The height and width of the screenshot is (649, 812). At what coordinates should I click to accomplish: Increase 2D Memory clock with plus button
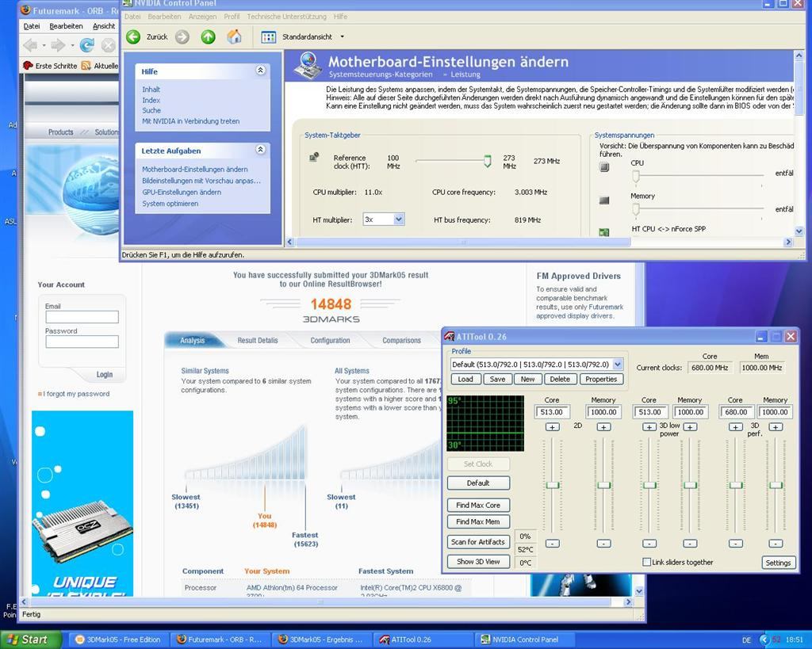pos(603,427)
